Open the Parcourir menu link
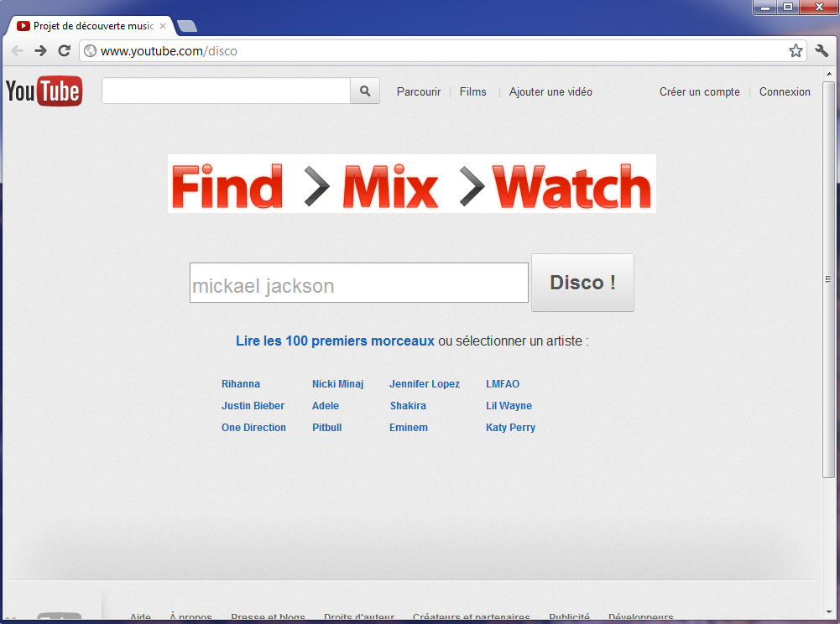 point(419,92)
